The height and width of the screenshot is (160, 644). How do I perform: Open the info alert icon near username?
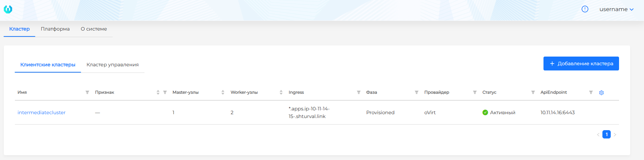click(585, 9)
